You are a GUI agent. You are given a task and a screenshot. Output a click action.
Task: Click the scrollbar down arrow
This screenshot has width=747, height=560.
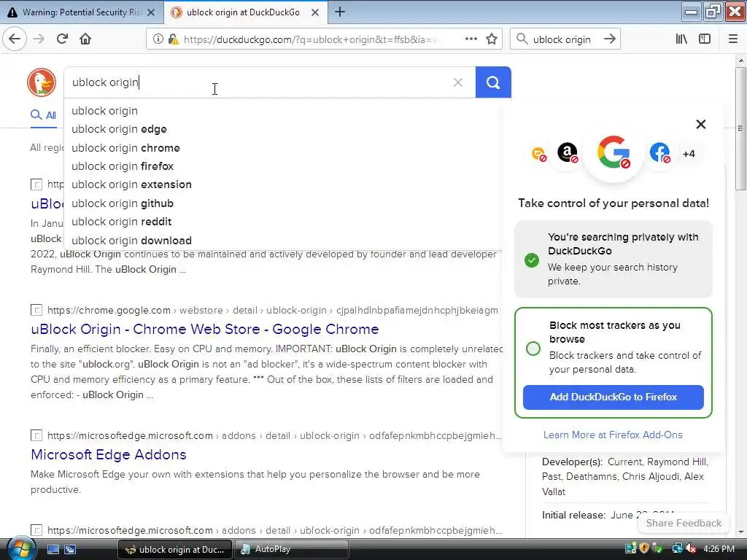[x=740, y=532]
